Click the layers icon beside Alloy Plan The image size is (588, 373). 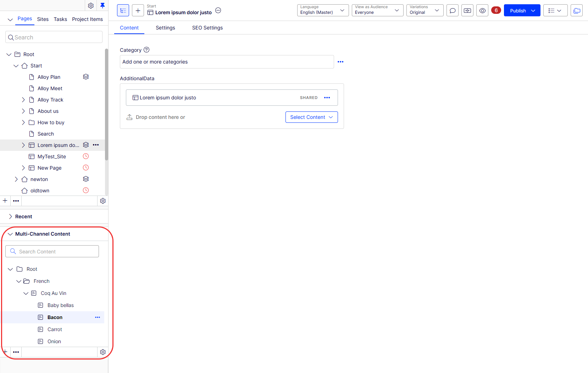tap(86, 77)
